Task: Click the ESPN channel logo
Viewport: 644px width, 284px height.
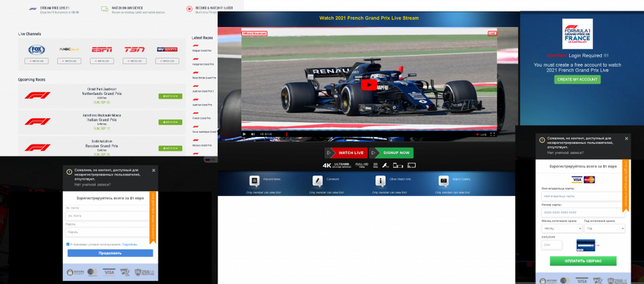Action: tap(102, 49)
